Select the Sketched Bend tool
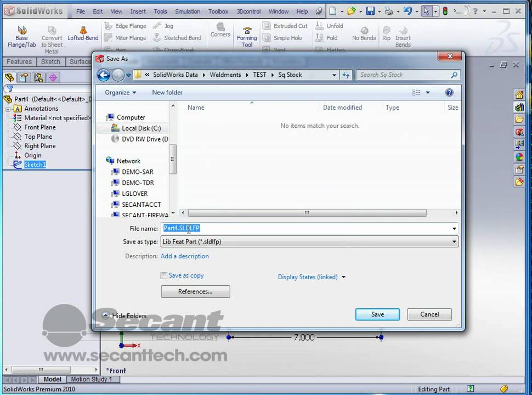The image size is (532, 395). pos(177,38)
